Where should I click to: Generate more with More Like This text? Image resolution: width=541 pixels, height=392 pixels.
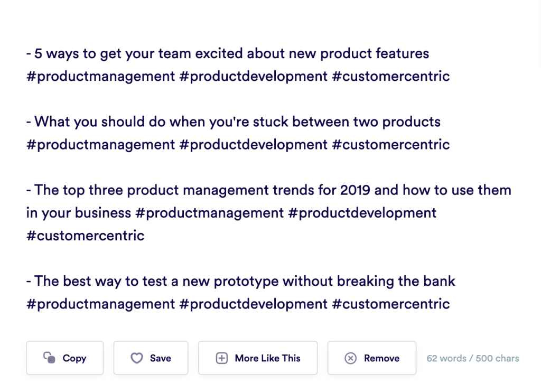[x=267, y=358]
